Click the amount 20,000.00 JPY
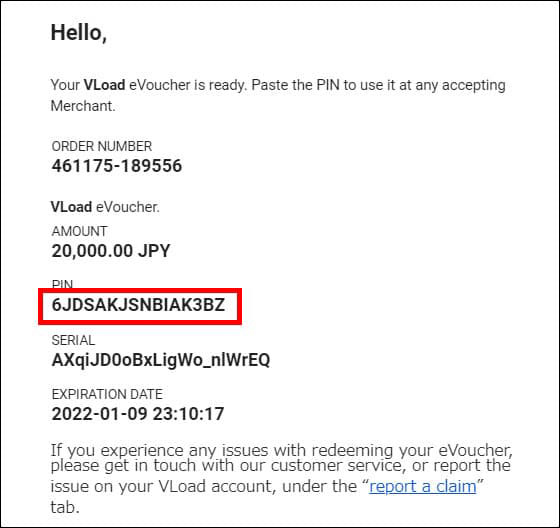The height and width of the screenshot is (528, 560). point(111,251)
